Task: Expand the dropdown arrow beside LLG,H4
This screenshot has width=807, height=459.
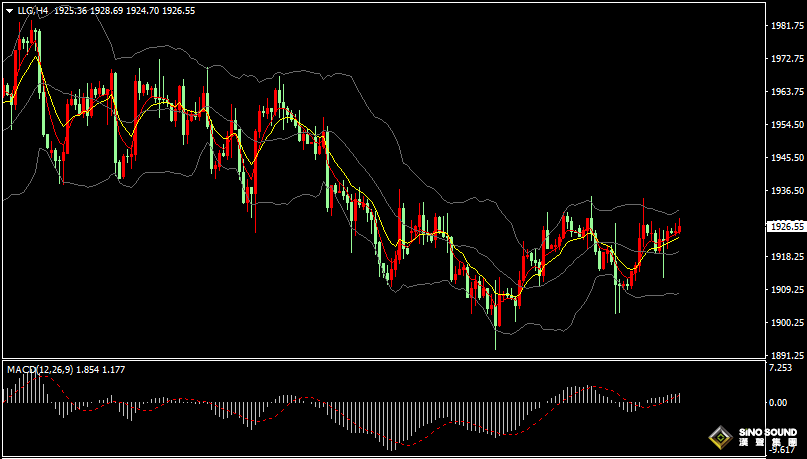Action: click(x=10, y=10)
